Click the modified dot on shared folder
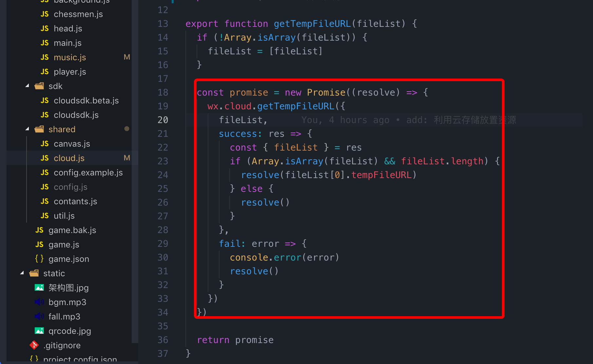The image size is (593, 364). [x=127, y=129]
